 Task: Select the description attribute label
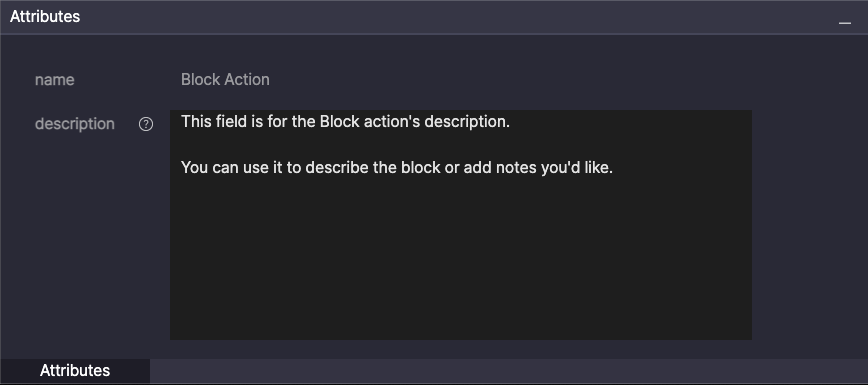pos(75,124)
